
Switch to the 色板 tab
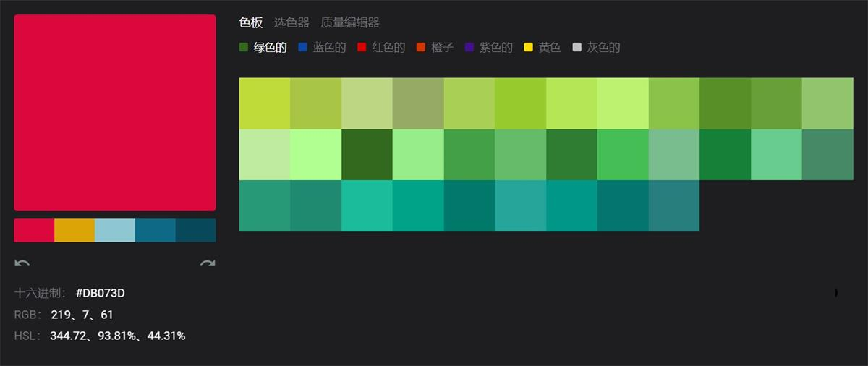coord(251,22)
